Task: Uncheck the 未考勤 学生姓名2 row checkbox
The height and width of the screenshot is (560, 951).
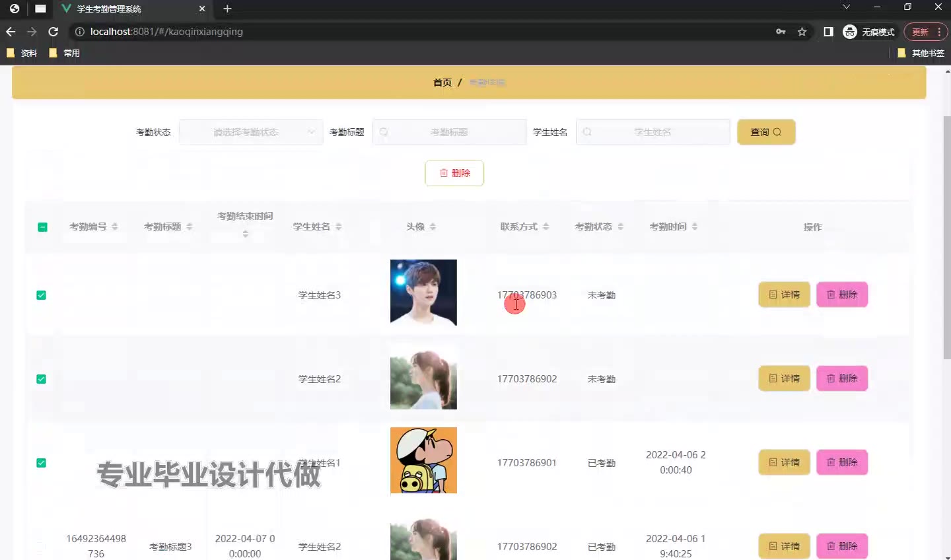Action: coord(41,379)
